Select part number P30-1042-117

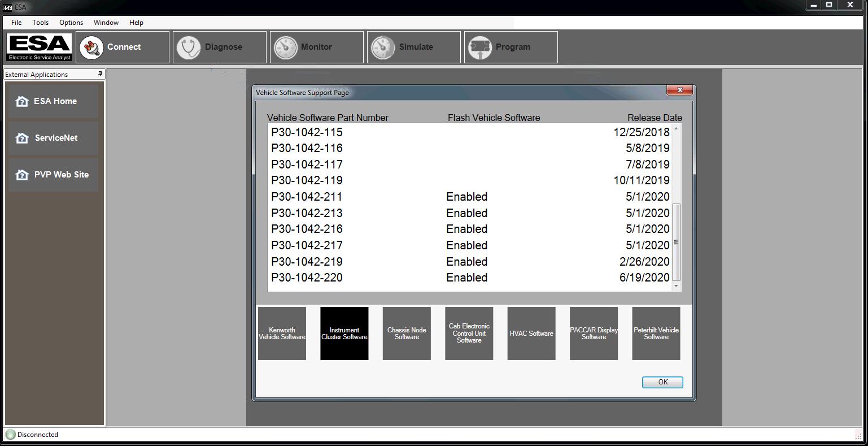[x=307, y=164]
